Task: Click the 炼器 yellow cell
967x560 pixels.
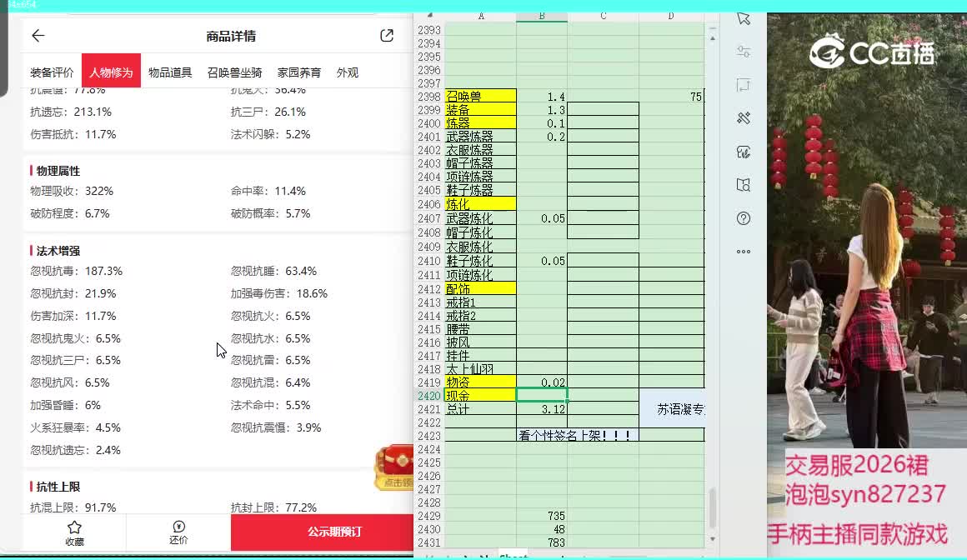Action: 480,123
